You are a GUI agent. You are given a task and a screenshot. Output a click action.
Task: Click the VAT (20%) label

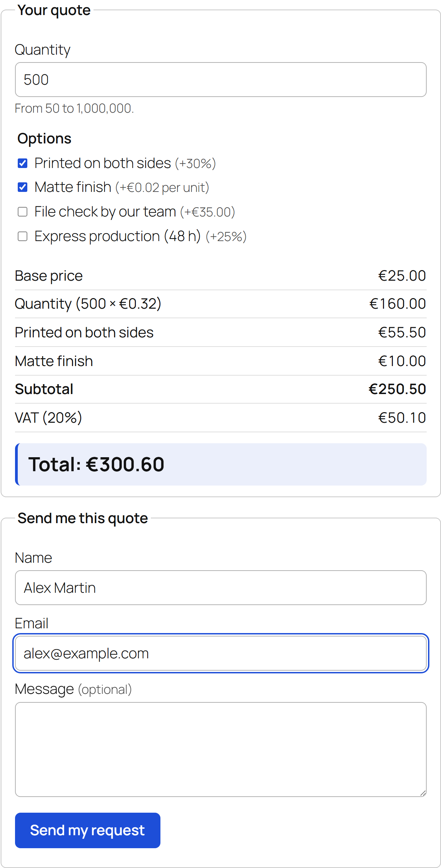click(x=48, y=418)
